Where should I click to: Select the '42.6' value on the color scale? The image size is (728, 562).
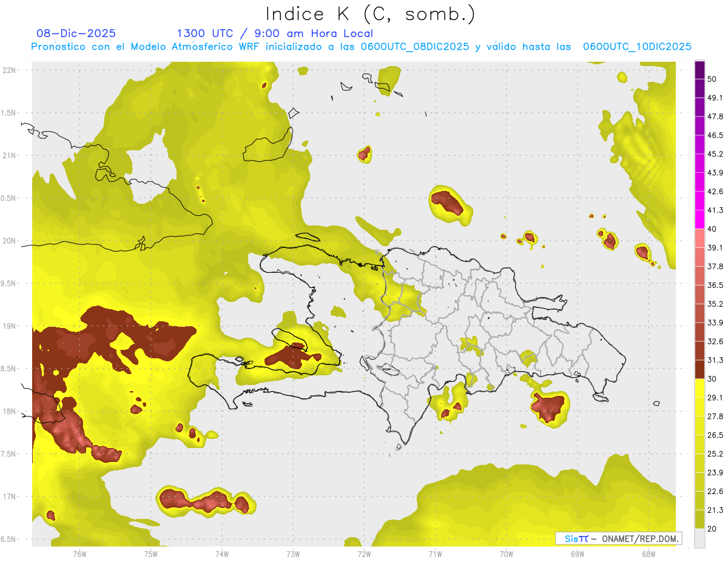tap(715, 191)
